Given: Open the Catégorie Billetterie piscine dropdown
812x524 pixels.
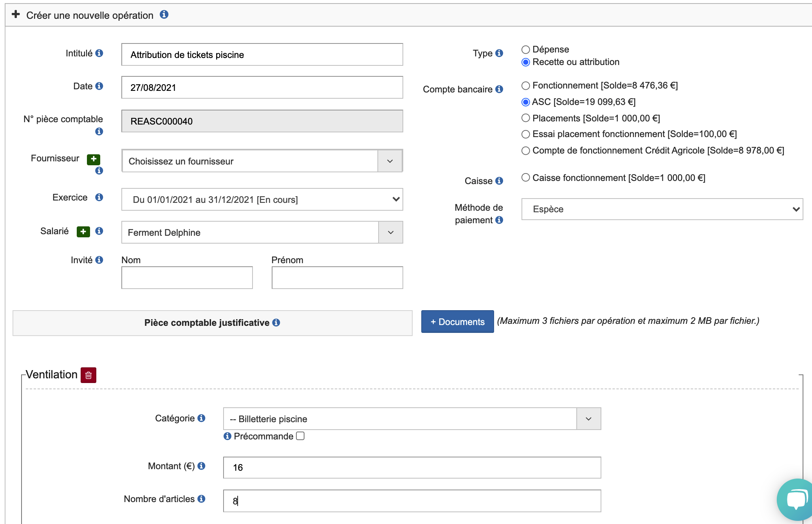Looking at the screenshot, I should 411,419.
